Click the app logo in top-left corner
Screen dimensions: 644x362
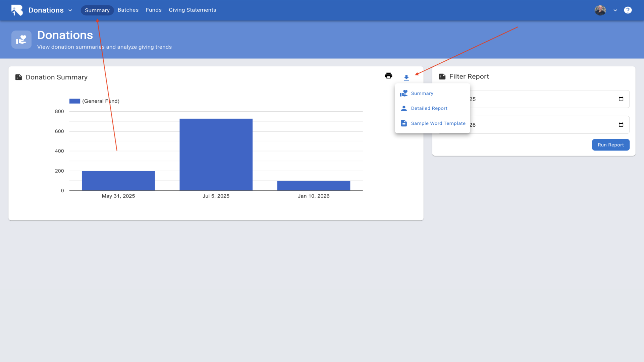pyautogui.click(x=17, y=10)
